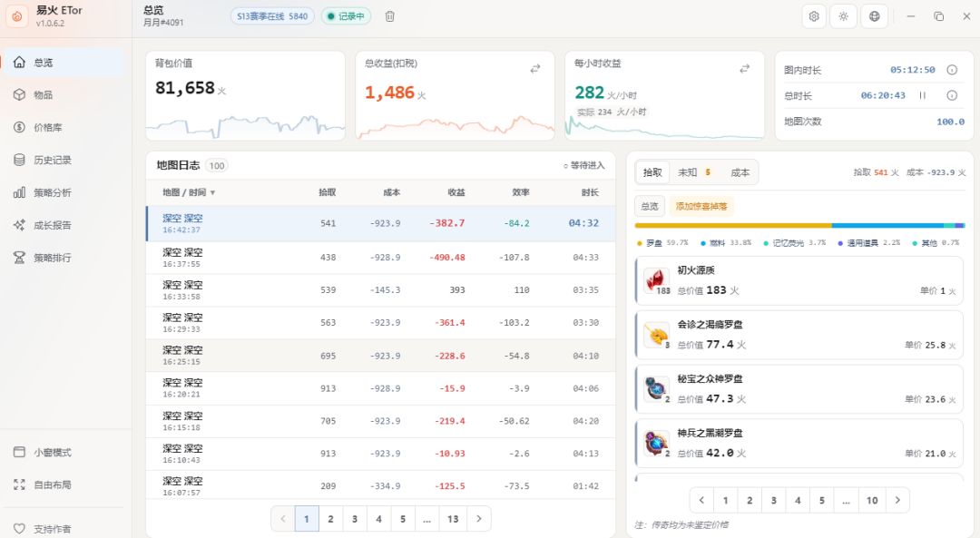Click the 神兵之黑潮罗盘 item icon

pos(656,443)
